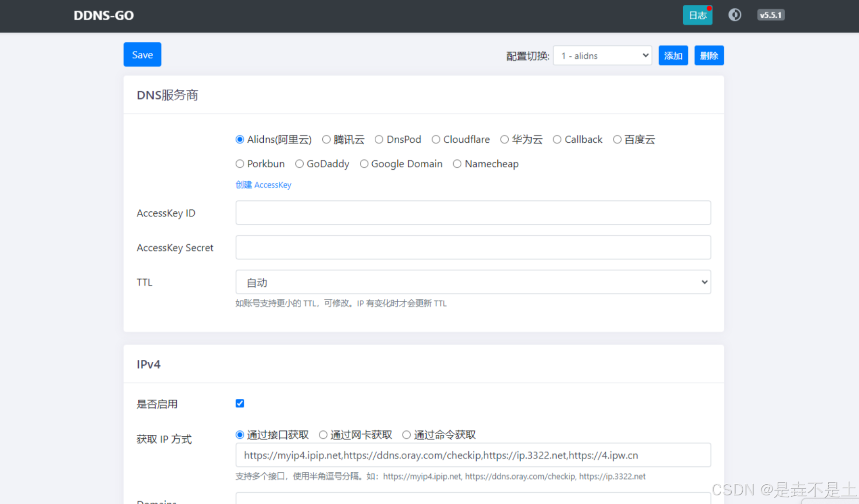Select the GoDaddy provider
The width and height of the screenshot is (859, 504).
tap(299, 164)
